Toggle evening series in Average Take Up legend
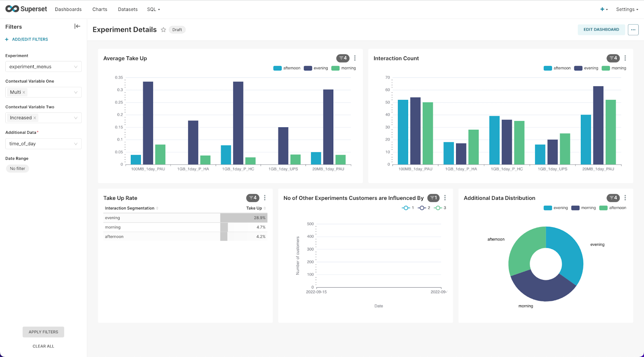Viewport: 644px width, 357px height. pyautogui.click(x=316, y=68)
